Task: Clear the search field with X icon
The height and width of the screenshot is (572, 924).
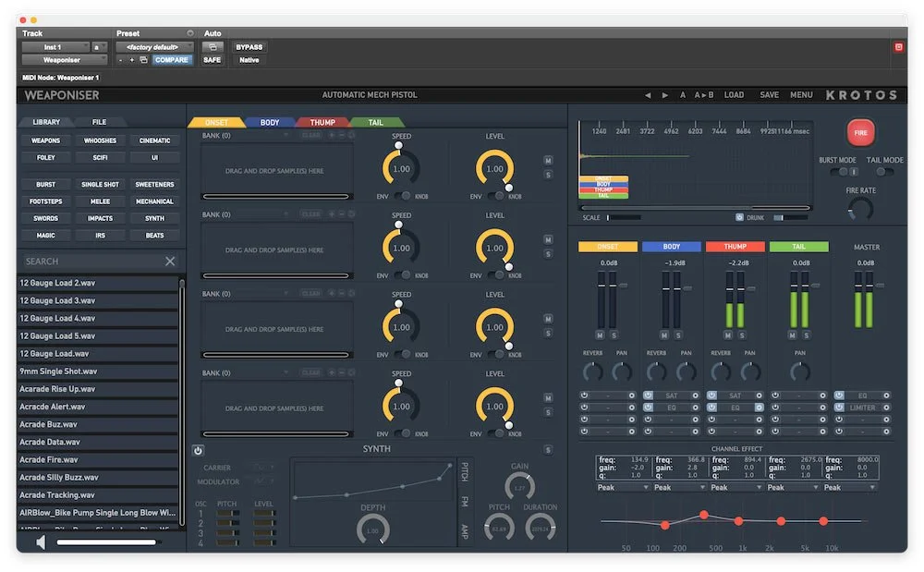Action: tap(170, 261)
